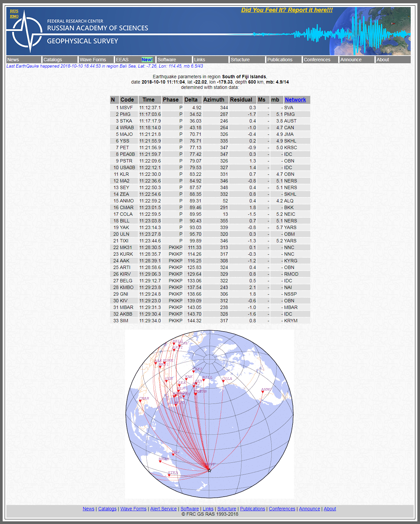The width and height of the screenshot is (420, 524).
Task: Click network name AUST in STKA row
Action: click(290, 121)
